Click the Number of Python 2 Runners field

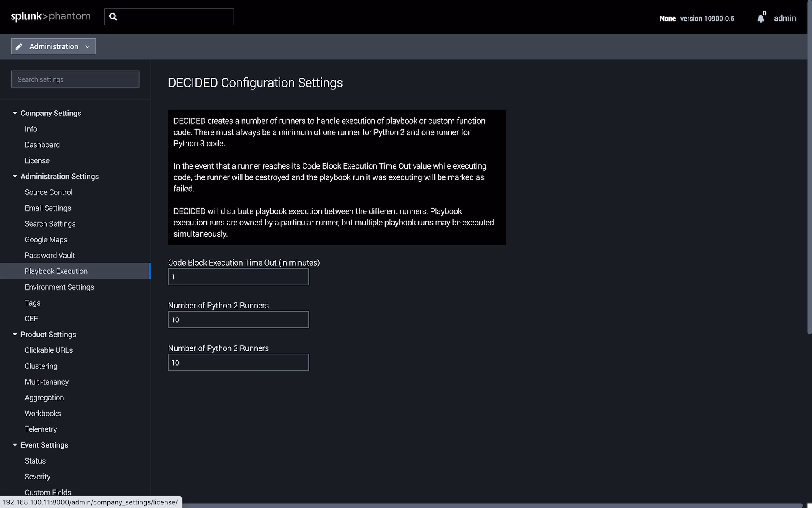pos(238,319)
